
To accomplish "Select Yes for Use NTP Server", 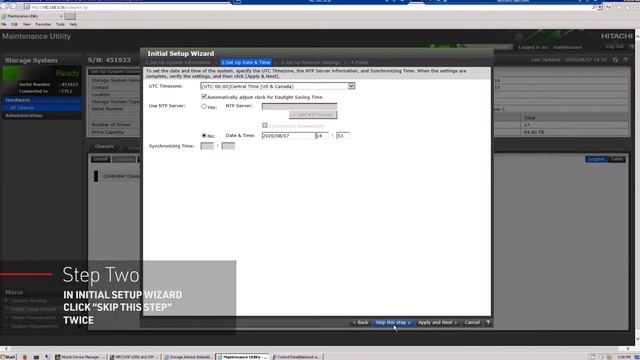I will (204, 107).
